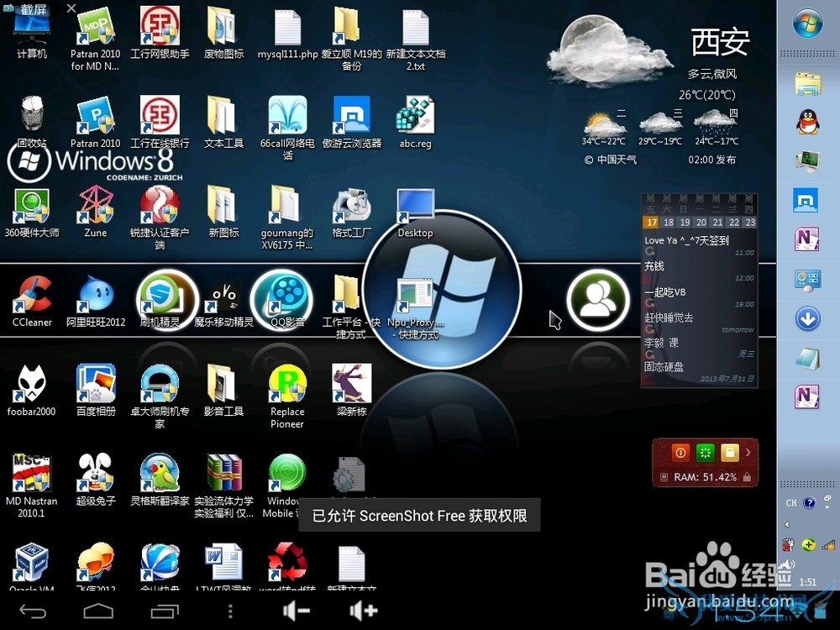
Task: Open 傲游云浏览器 desktop shortcut
Action: [x=351, y=122]
